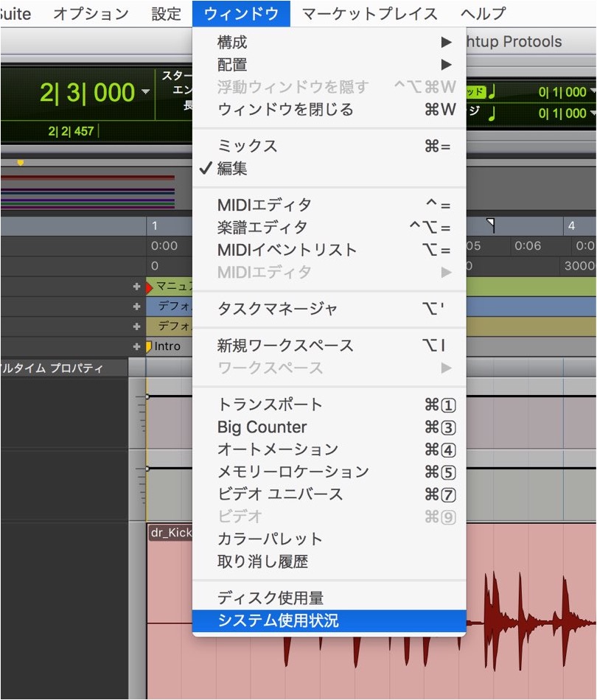Open the マーケットプレイス menu

(x=369, y=14)
